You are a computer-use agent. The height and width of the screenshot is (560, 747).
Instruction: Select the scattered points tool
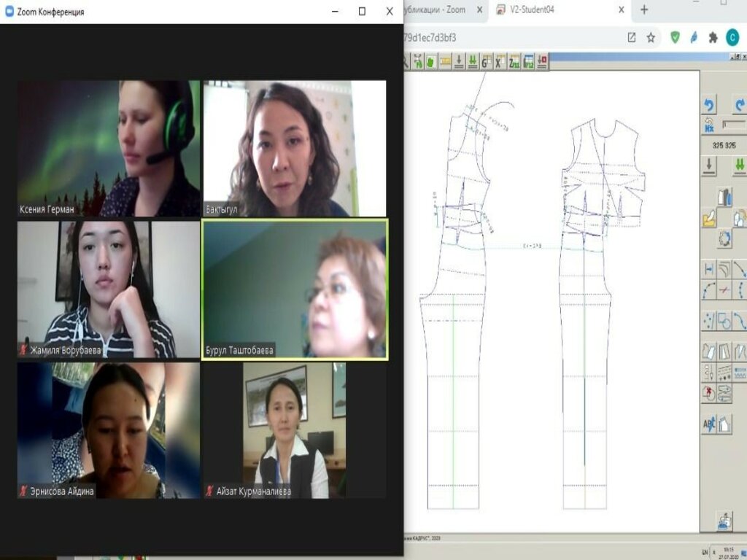709,321
